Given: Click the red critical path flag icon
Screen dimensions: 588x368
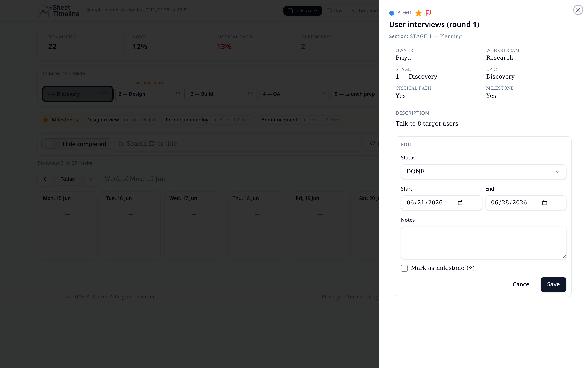Looking at the screenshot, I should point(428,13).
